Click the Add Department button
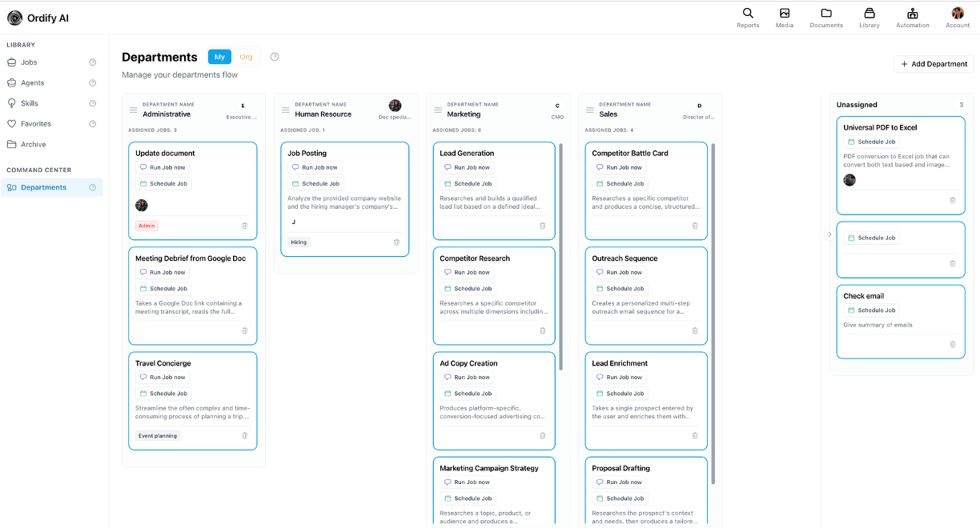The width and height of the screenshot is (980, 528). (x=933, y=63)
